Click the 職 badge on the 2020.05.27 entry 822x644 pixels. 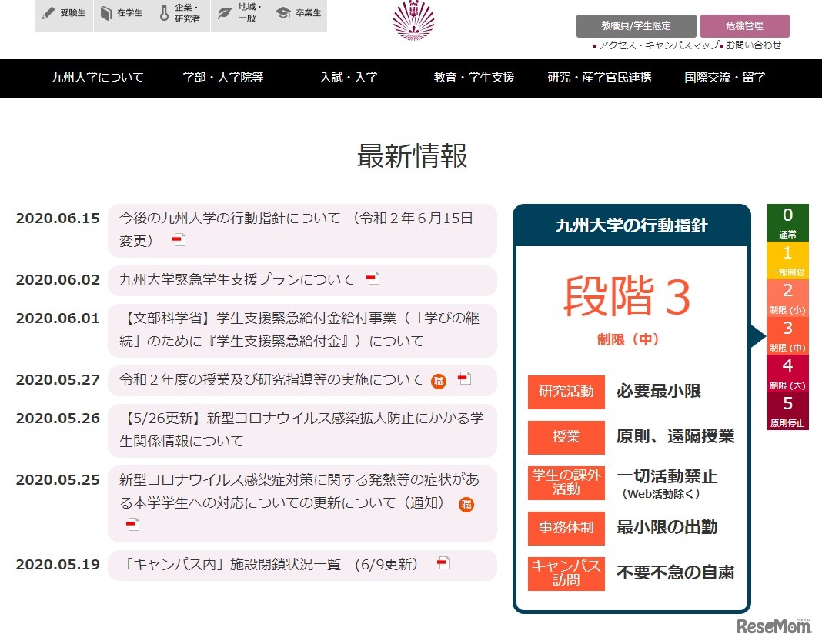[x=439, y=380]
